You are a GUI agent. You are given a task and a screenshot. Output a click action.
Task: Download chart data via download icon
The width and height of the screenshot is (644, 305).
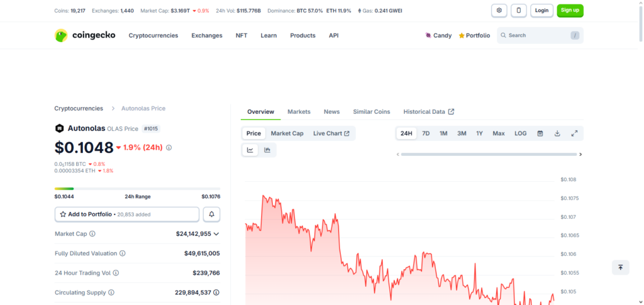coord(557,133)
